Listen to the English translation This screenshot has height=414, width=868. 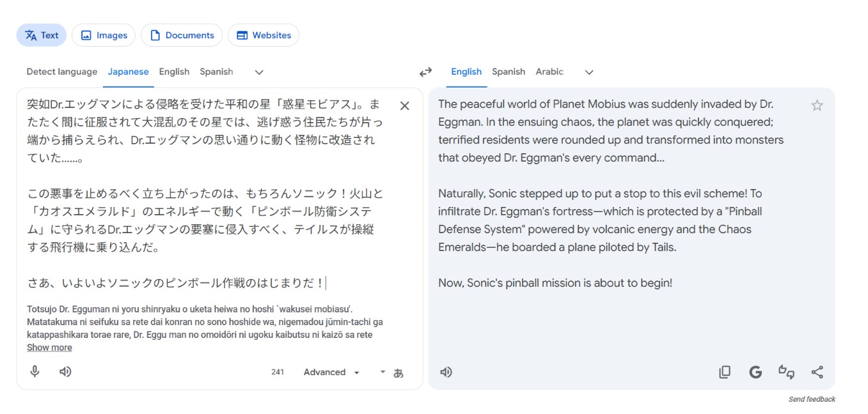coord(446,372)
